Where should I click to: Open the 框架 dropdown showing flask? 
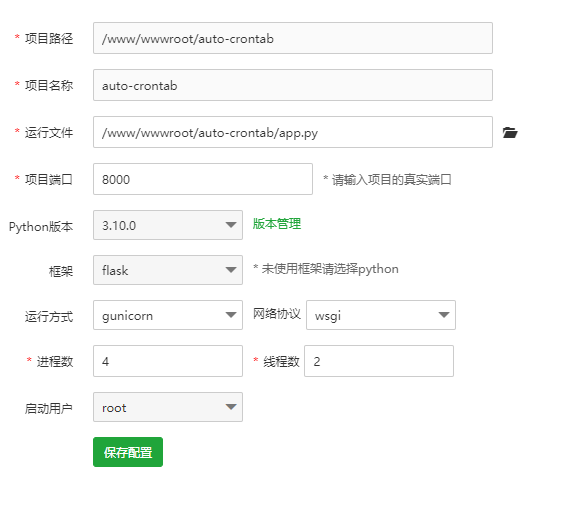click(x=168, y=270)
